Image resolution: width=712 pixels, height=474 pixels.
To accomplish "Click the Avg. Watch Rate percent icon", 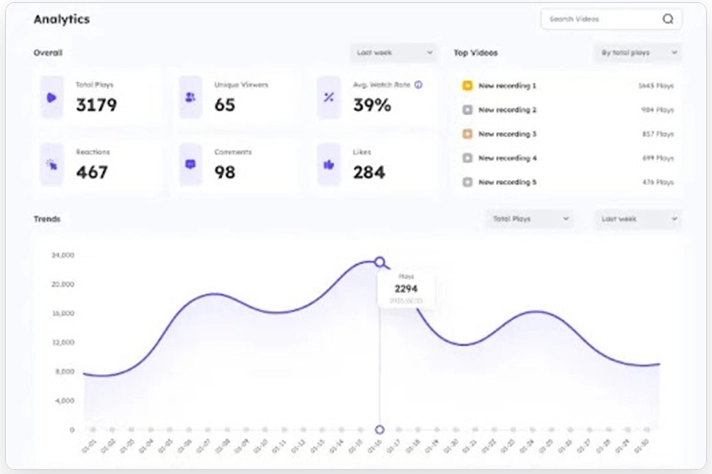I will tap(329, 97).
